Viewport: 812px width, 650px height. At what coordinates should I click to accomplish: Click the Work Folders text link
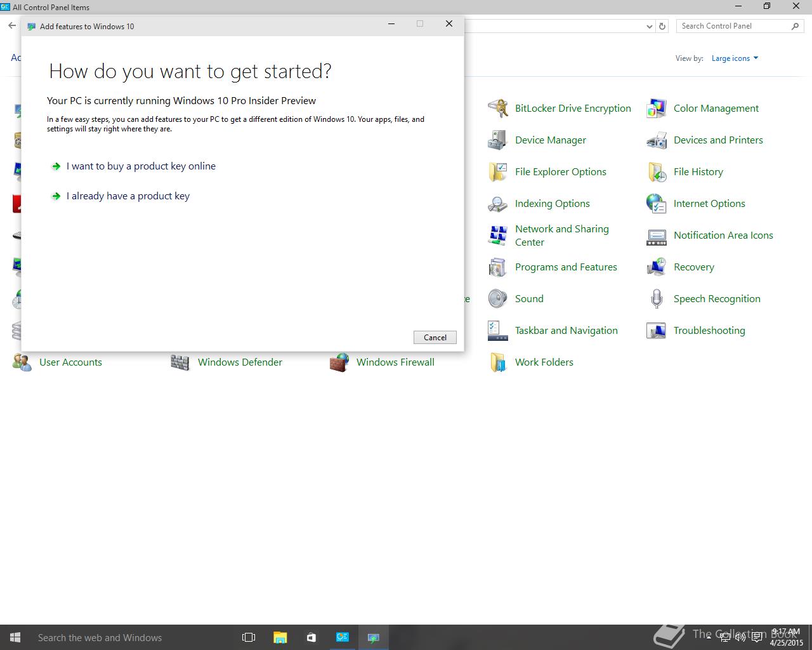544,362
